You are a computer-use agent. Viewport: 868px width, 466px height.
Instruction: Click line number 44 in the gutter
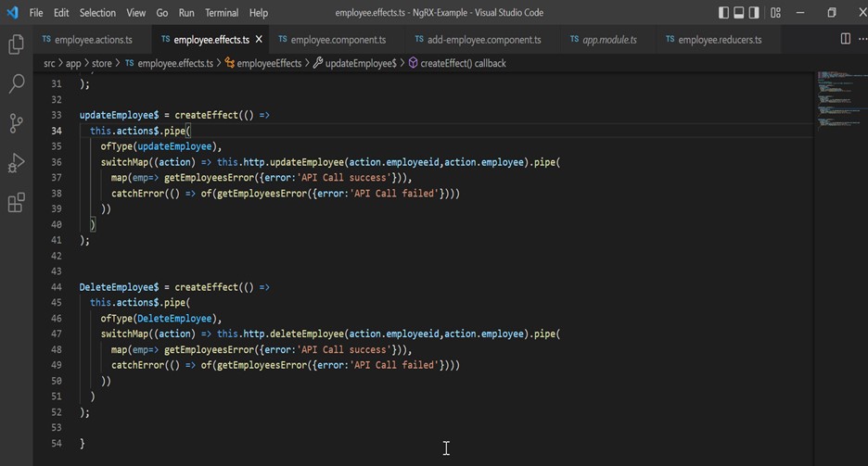[x=56, y=287]
